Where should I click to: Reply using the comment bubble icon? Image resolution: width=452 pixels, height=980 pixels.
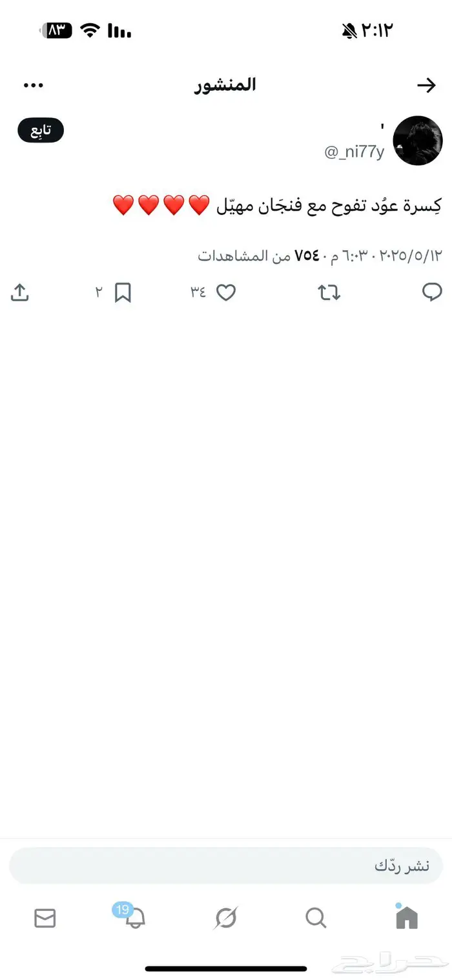point(431,292)
